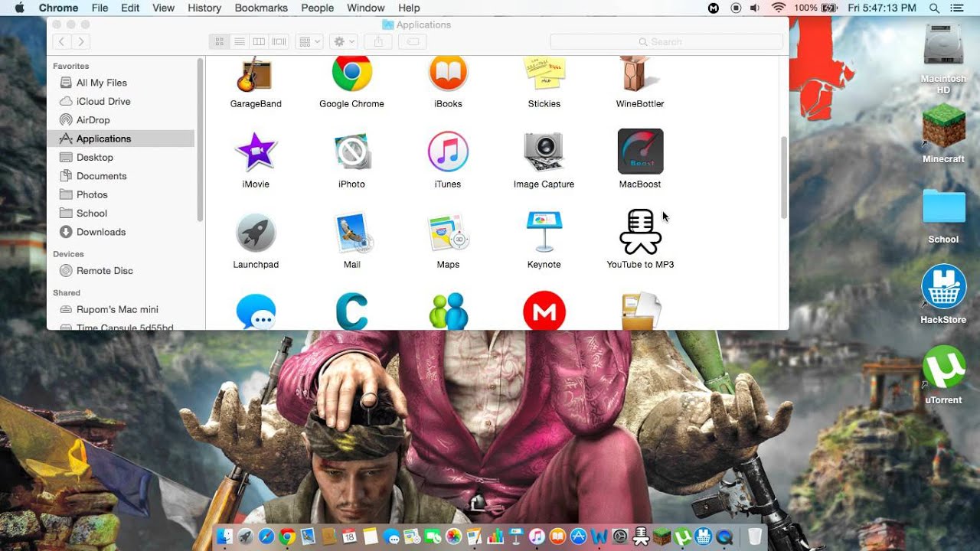The height and width of the screenshot is (551, 980).
Task: Open the Bookmarks menu
Action: pyautogui.click(x=261, y=8)
